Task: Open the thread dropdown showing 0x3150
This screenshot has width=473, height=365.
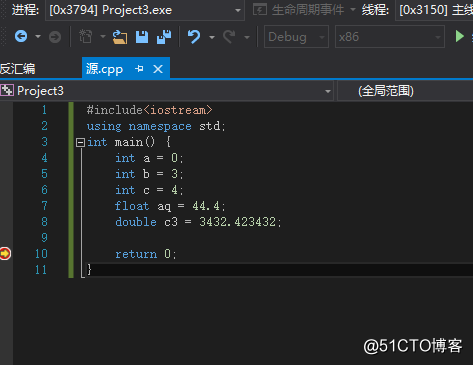Action: [434, 10]
